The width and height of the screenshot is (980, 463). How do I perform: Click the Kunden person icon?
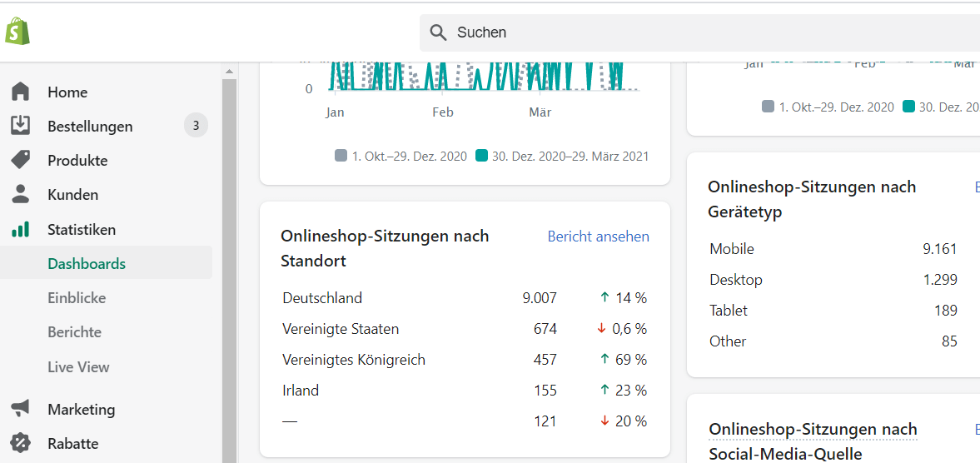(x=21, y=194)
